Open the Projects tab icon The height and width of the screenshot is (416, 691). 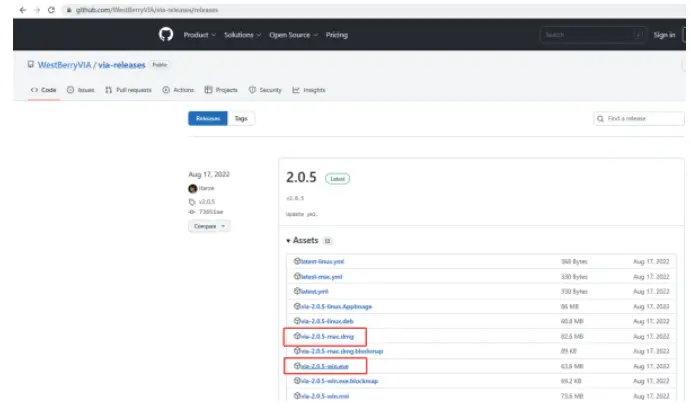click(x=208, y=90)
